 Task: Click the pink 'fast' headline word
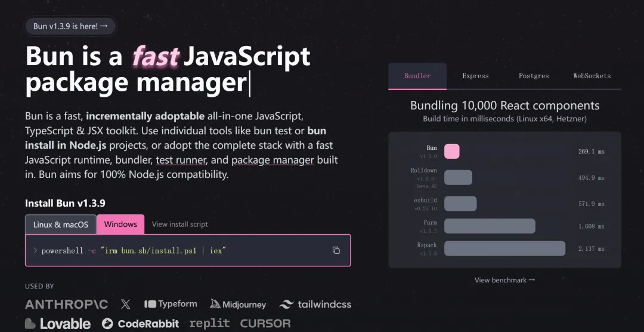155,56
